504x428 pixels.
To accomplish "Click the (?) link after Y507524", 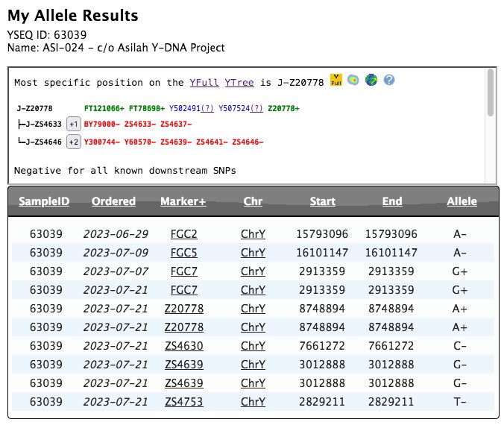I will [256, 108].
